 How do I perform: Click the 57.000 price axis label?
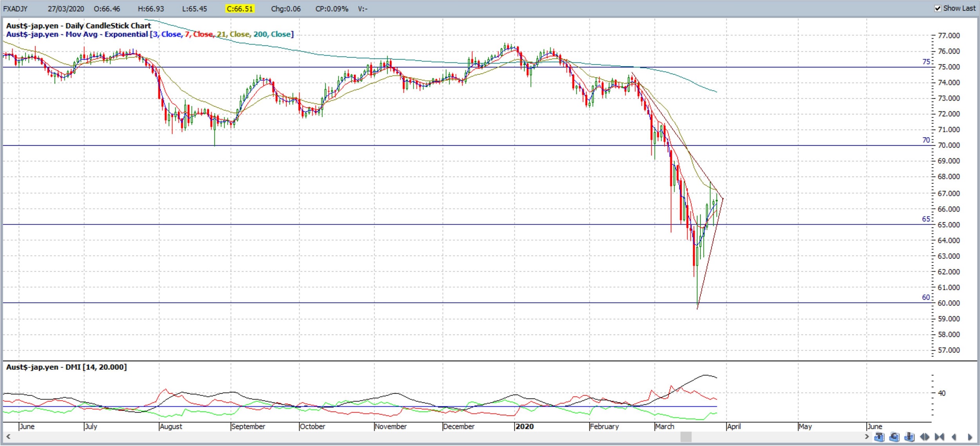(949, 350)
